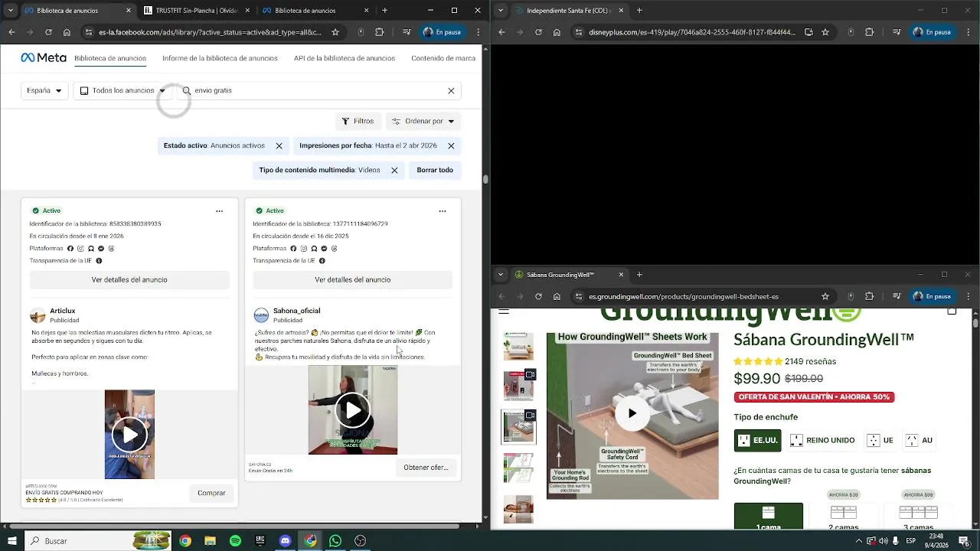Open extensions menu in Facebook window
Viewport: 980px width, 551px height.
tap(379, 32)
